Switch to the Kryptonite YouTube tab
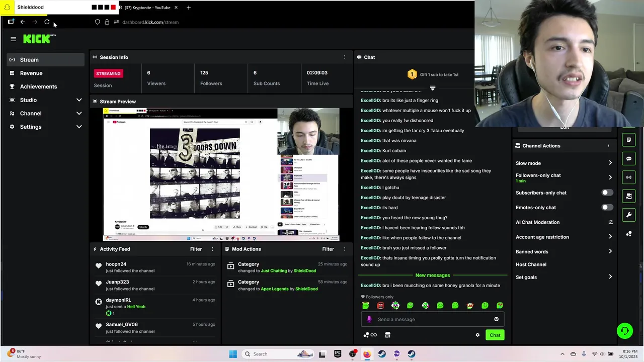 (148, 8)
